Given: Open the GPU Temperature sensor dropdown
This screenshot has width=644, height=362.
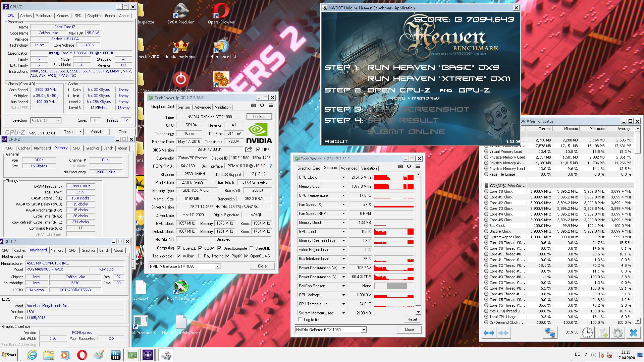Looking at the screenshot, I should tap(343, 195).
